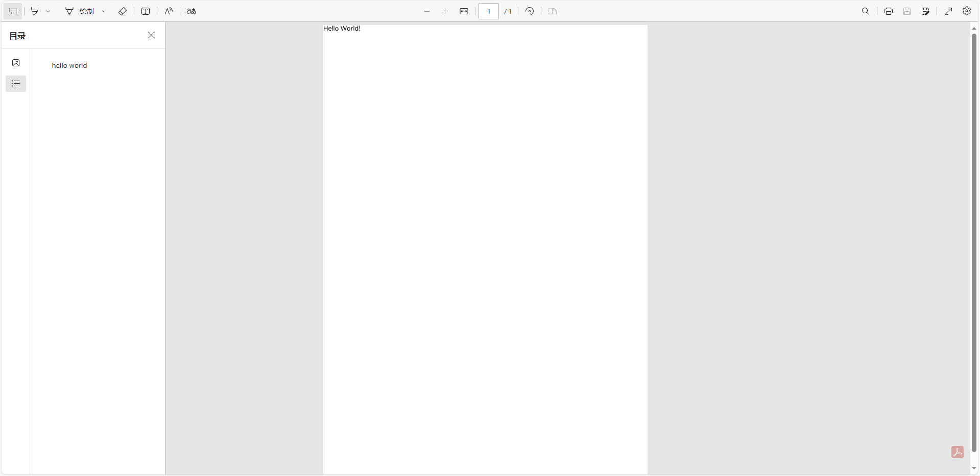Switch to the page thumbnails sidebar tab

pos(16,63)
